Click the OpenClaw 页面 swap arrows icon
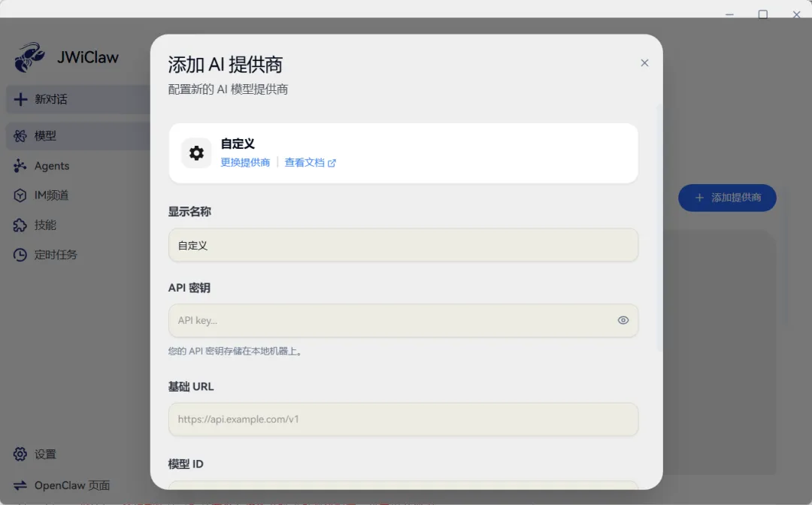 coord(20,485)
